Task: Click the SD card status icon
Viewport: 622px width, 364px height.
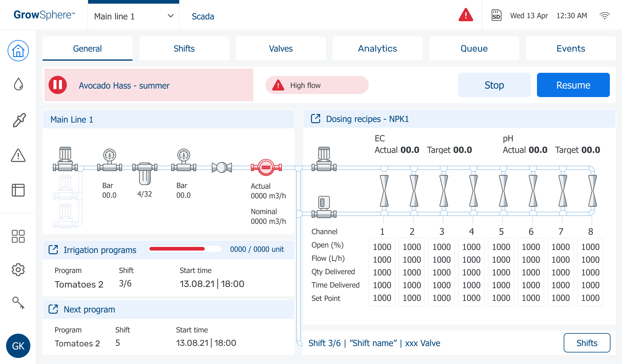Action: click(496, 15)
